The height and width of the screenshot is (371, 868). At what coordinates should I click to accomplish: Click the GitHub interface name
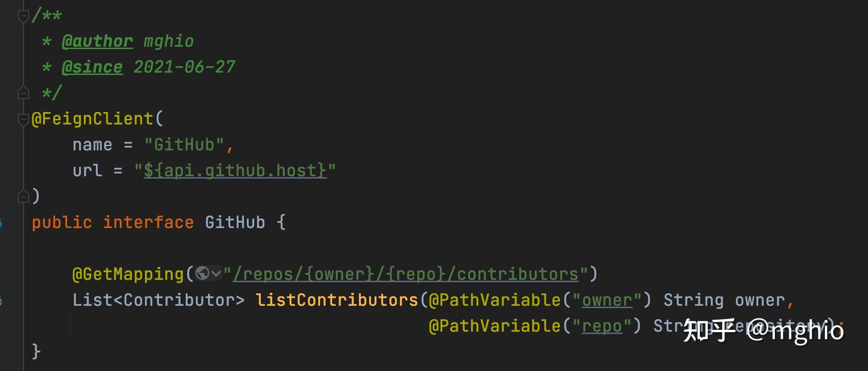(x=235, y=223)
